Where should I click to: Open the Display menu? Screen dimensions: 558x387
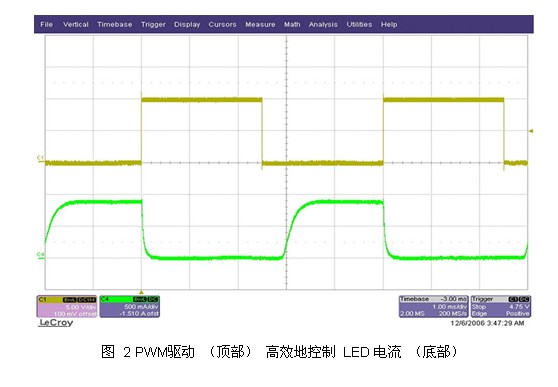(187, 25)
